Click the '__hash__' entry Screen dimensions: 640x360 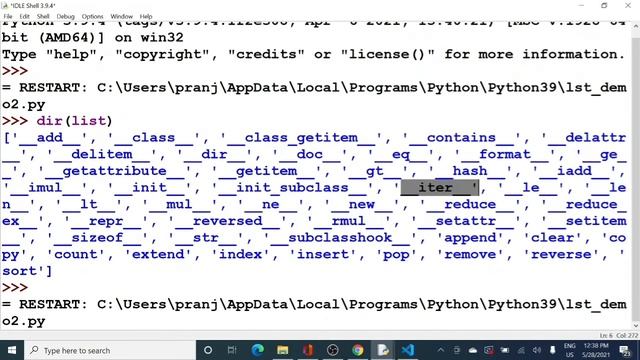pos(470,171)
